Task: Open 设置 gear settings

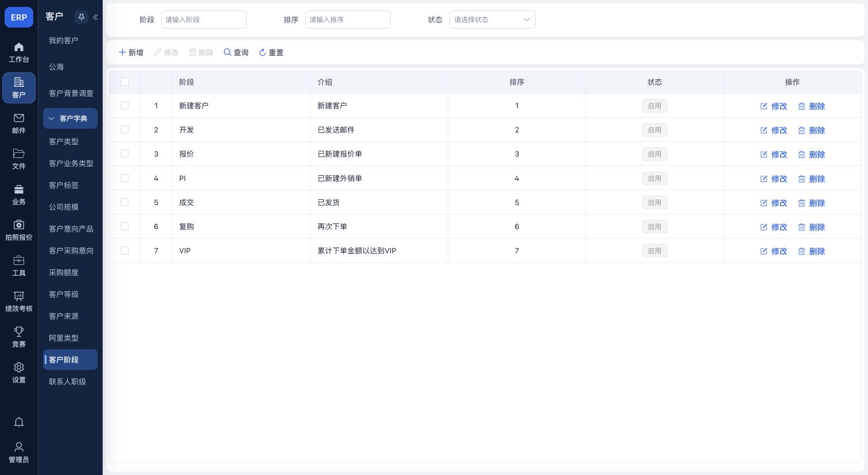Action: pos(19,373)
